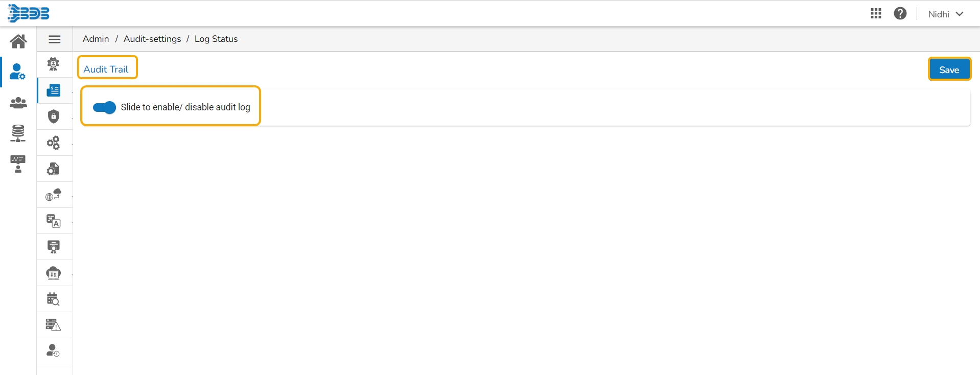Collapse the admin menu with hamburger icon
This screenshot has height=375, width=980.
(55, 39)
